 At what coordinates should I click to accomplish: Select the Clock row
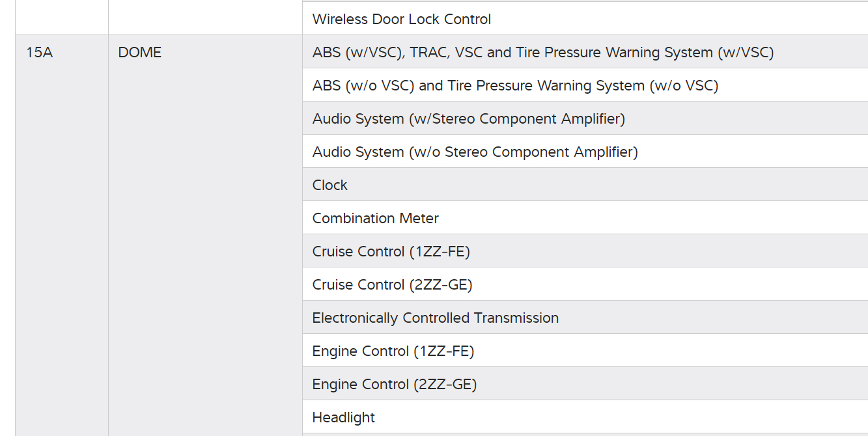point(330,185)
